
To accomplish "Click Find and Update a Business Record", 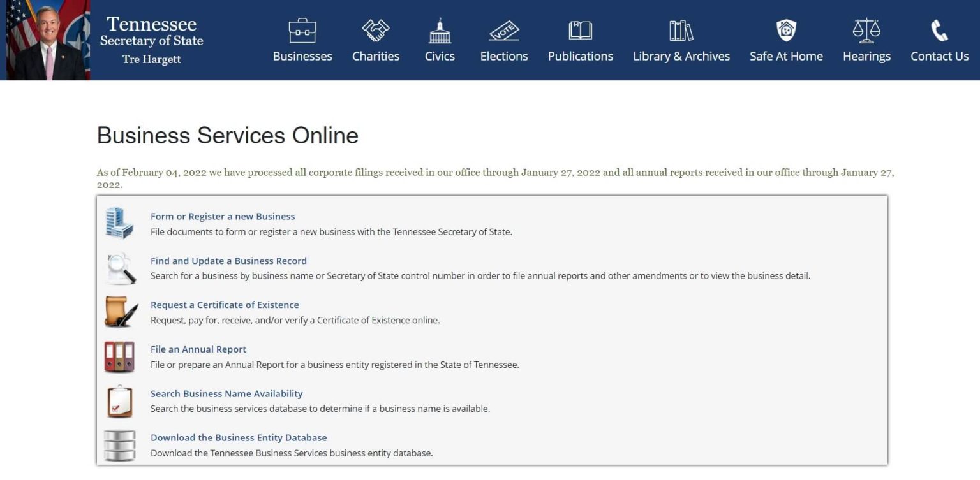I will (x=228, y=261).
